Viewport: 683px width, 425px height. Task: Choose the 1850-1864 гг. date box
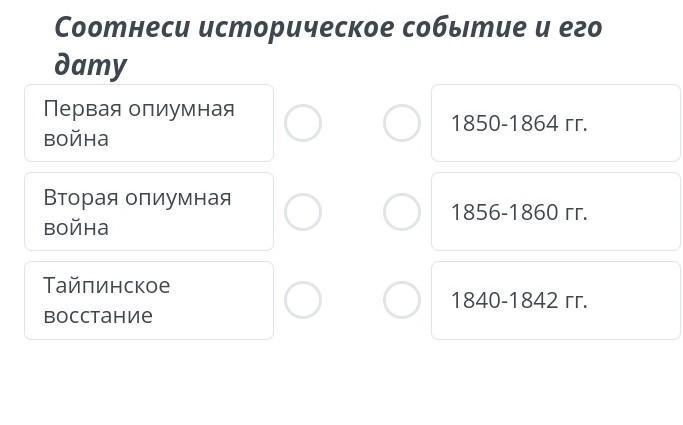coord(555,123)
